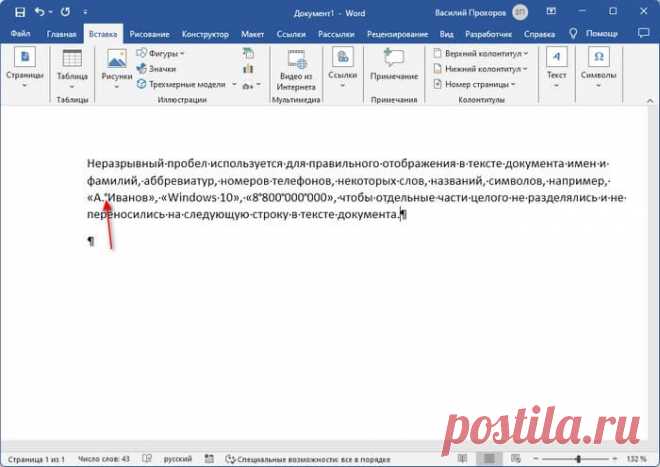Open word count from Число слов: 43
The height and width of the screenshot is (467, 660).
click(104, 459)
